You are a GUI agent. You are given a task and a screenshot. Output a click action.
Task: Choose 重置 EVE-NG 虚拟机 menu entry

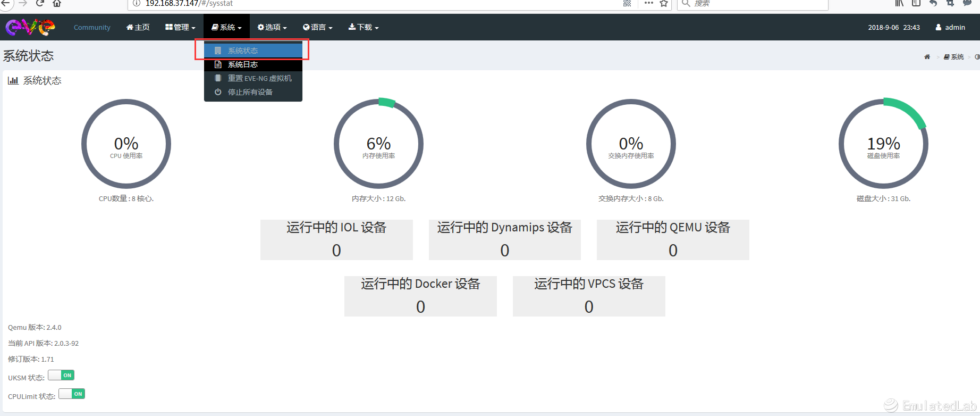253,78
